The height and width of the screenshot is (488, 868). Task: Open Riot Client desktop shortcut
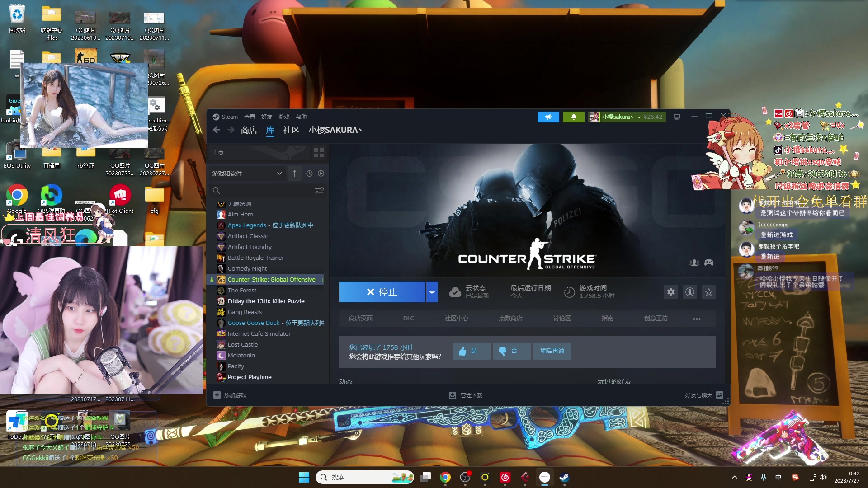point(120,199)
